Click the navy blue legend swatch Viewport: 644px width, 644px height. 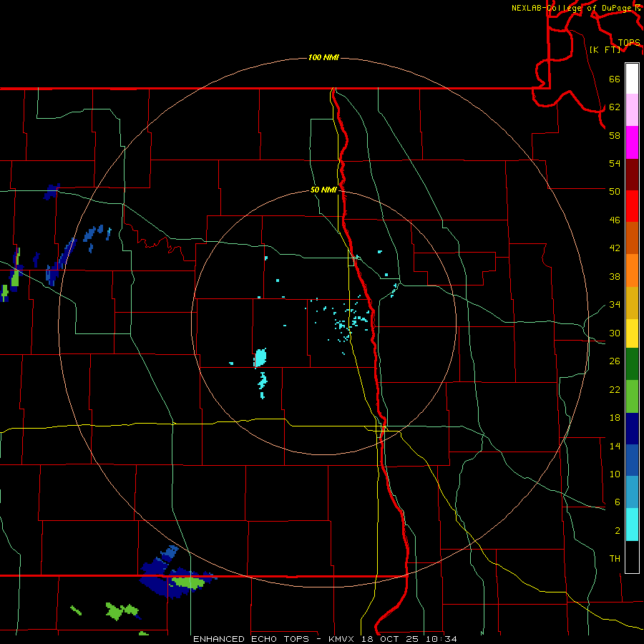coord(632,429)
